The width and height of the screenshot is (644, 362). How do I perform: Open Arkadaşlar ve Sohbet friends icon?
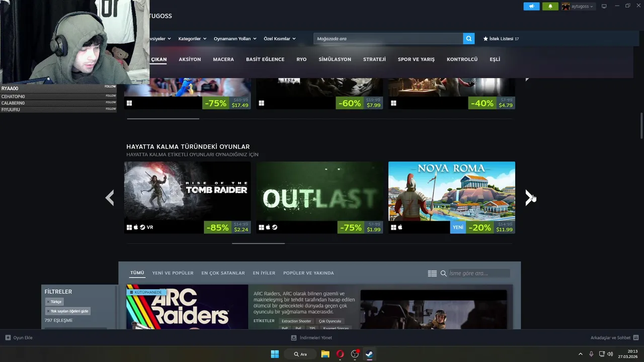click(636, 338)
